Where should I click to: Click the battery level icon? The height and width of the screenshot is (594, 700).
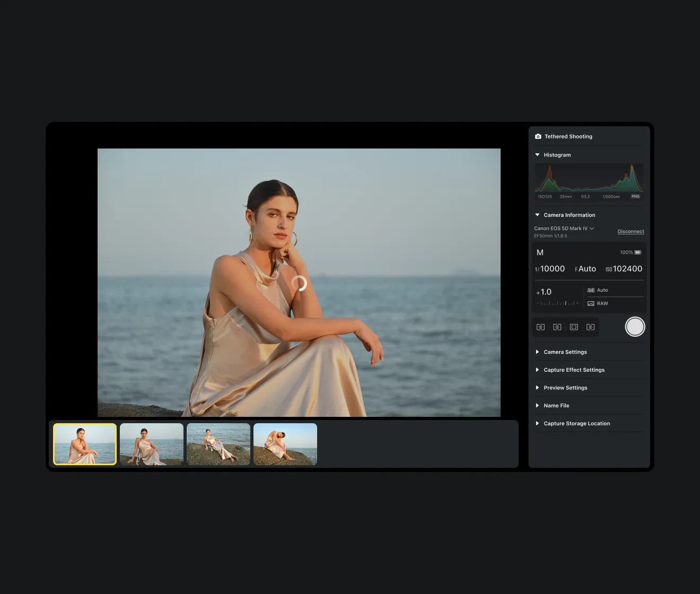tap(638, 252)
